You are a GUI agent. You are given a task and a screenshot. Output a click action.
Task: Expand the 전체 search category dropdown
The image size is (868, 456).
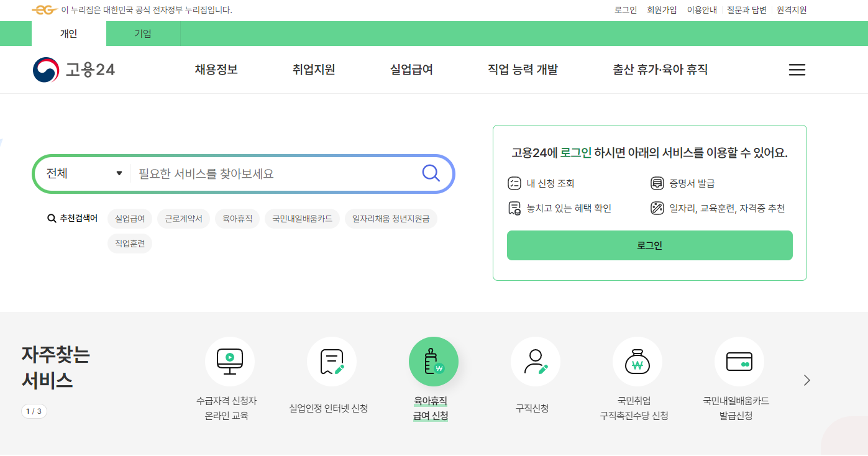tap(85, 173)
